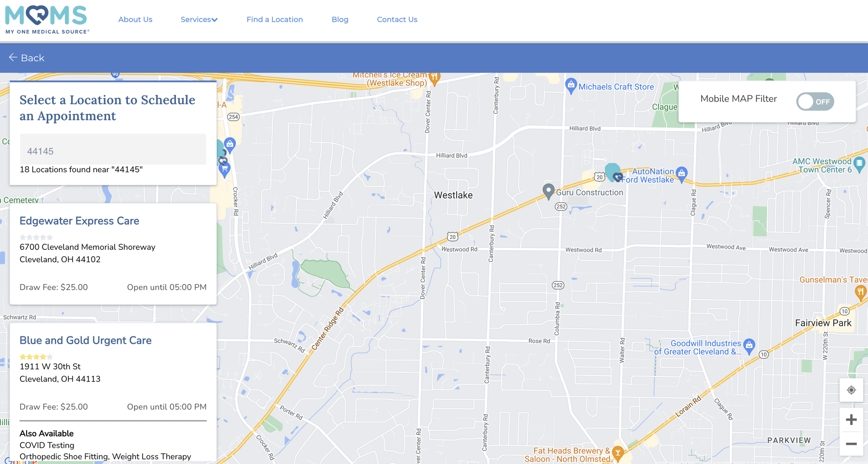Expand the Services dropdown menu
The image size is (868, 464).
199,19
